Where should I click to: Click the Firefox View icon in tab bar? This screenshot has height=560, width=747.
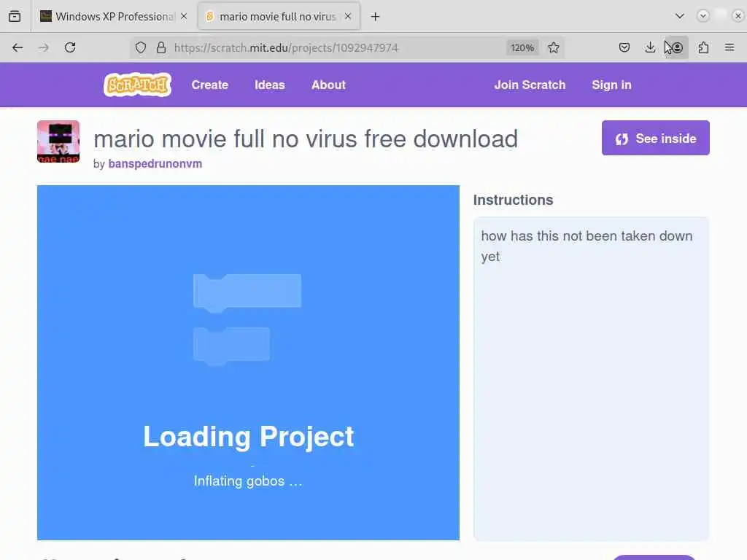[15, 16]
